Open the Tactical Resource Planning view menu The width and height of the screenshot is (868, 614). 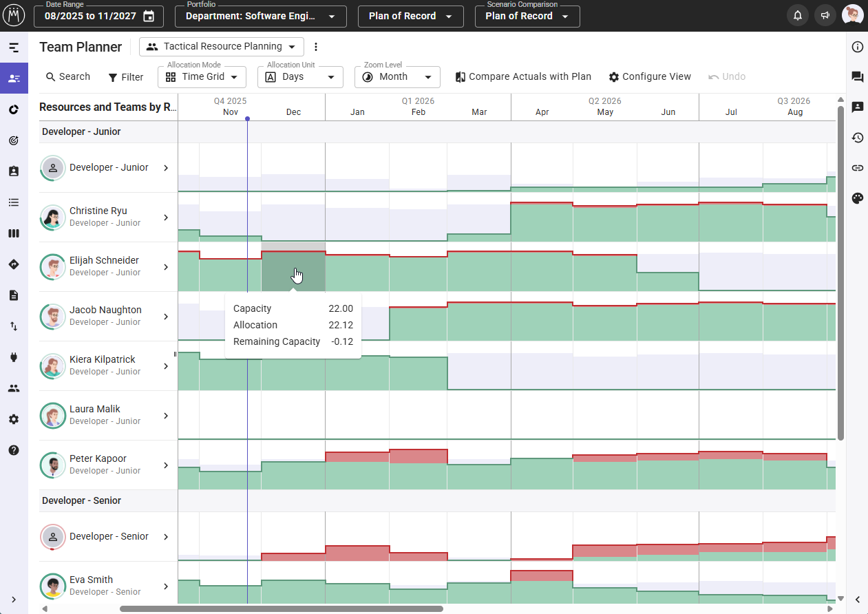coord(221,47)
